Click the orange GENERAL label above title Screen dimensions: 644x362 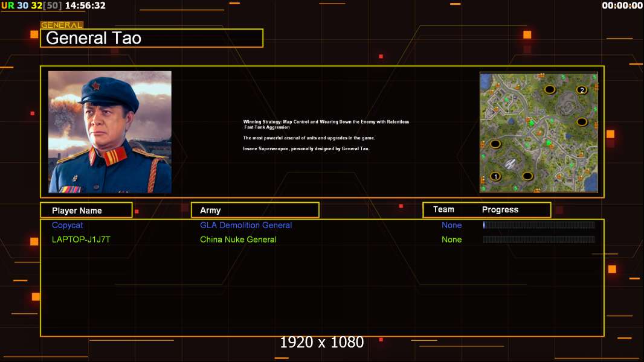62,25
